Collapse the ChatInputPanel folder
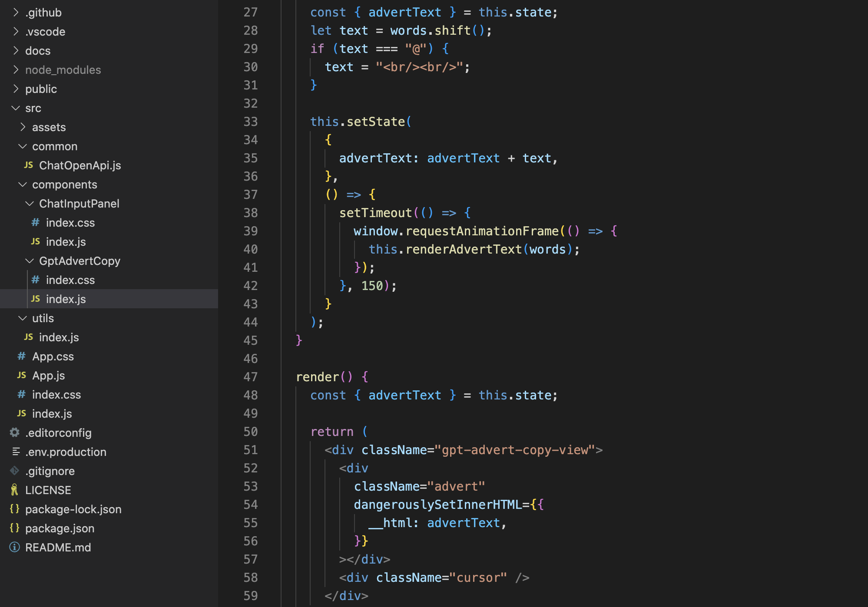This screenshot has width=868, height=607. (x=30, y=203)
